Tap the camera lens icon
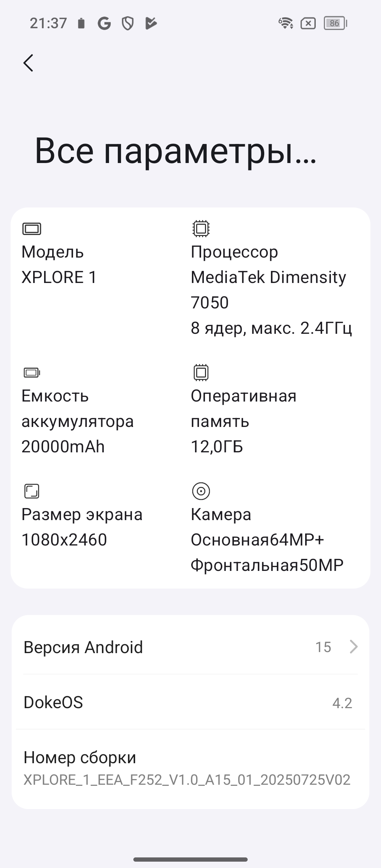Image resolution: width=381 pixels, height=868 pixels. point(201,491)
